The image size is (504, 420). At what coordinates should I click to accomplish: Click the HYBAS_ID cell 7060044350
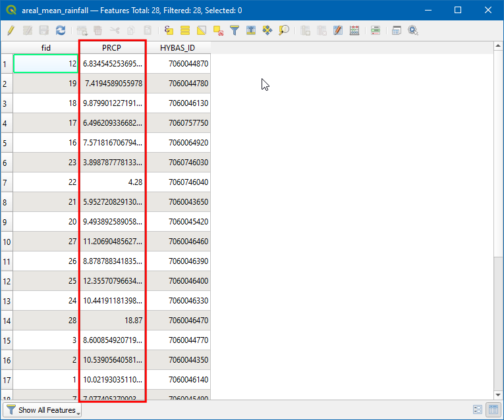[x=178, y=359]
